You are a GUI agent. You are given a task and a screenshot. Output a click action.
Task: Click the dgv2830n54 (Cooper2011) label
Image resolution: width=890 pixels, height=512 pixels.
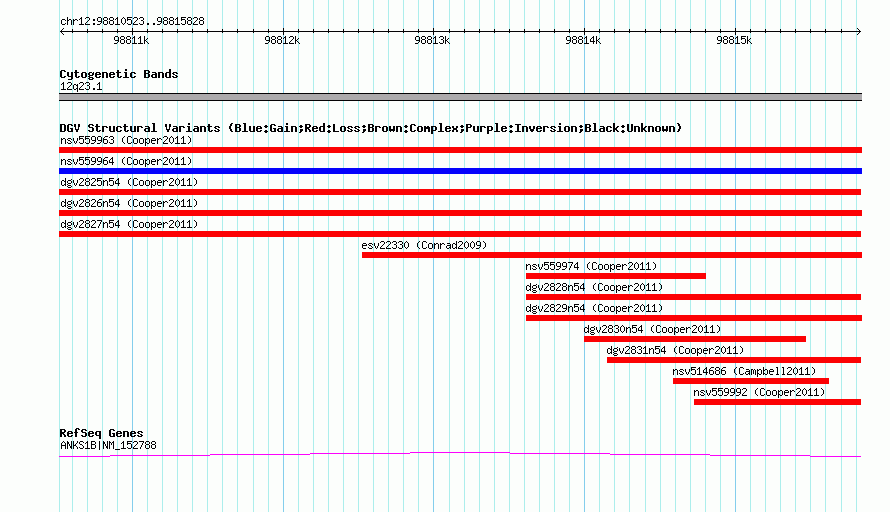coord(652,329)
